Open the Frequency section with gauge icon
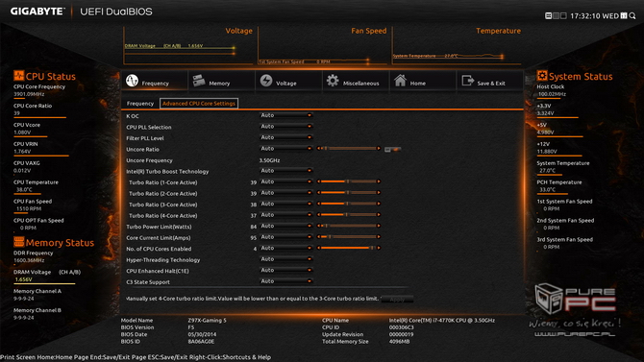The width and height of the screenshot is (644, 362). coord(155,81)
